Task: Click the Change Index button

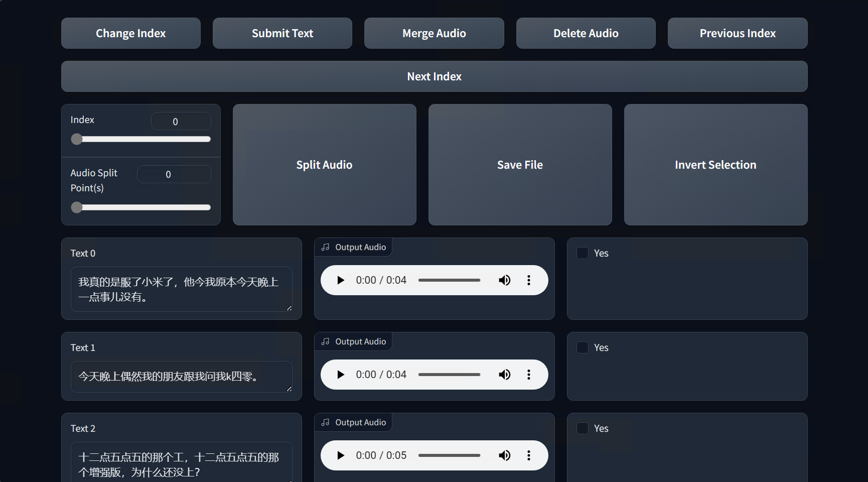Action: coord(131,33)
